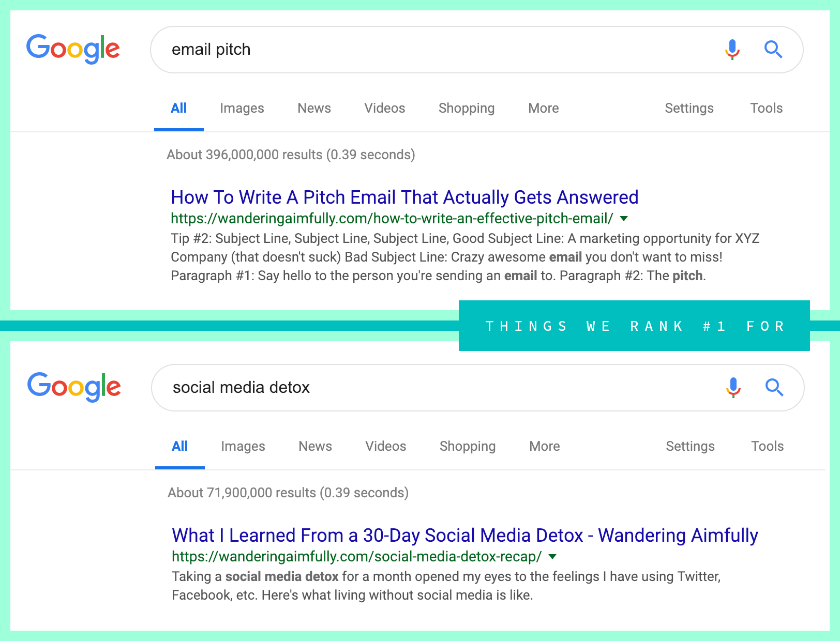Open the 30-Day Social Media Detox result
This screenshot has width=840, height=641.
pyautogui.click(x=464, y=536)
